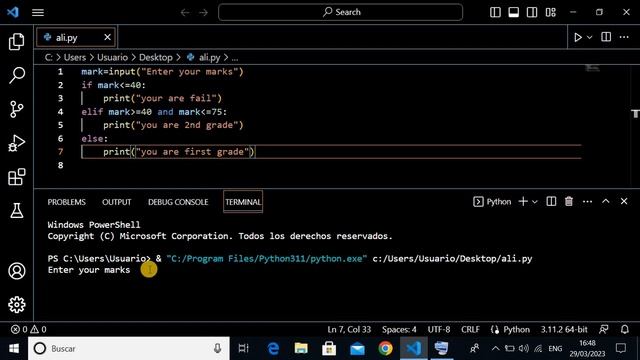Run the Python file with play button
This screenshot has height=360, width=640.
click(578, 38)
